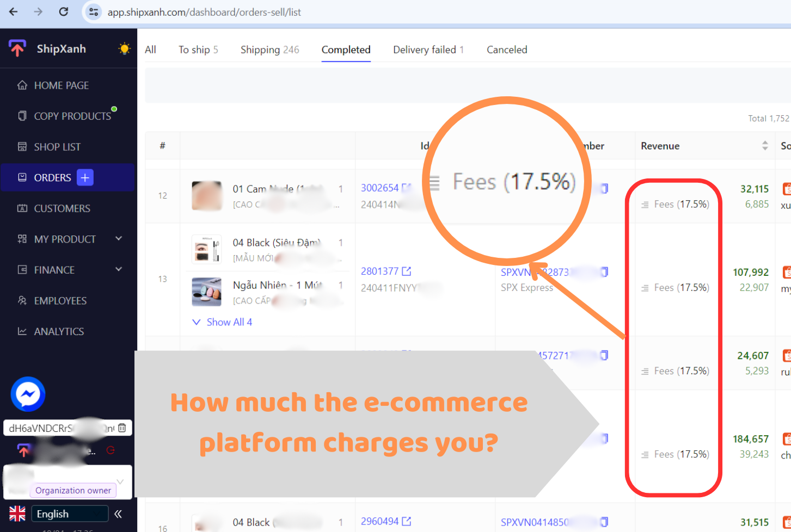Copy tracking number SPXVN0414850 with copy icon
Image resolution: width=791 pixels, height=532 pixels.
604,521
